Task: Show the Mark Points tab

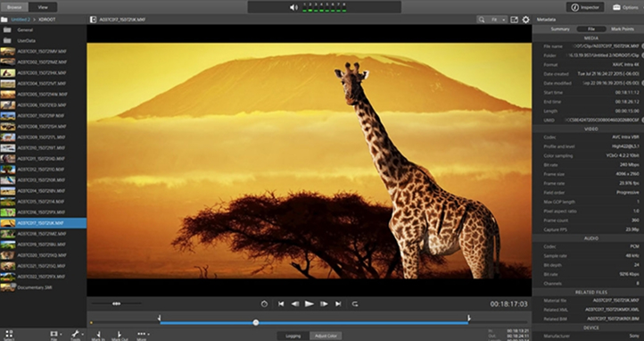Action: tap(623, 29)
